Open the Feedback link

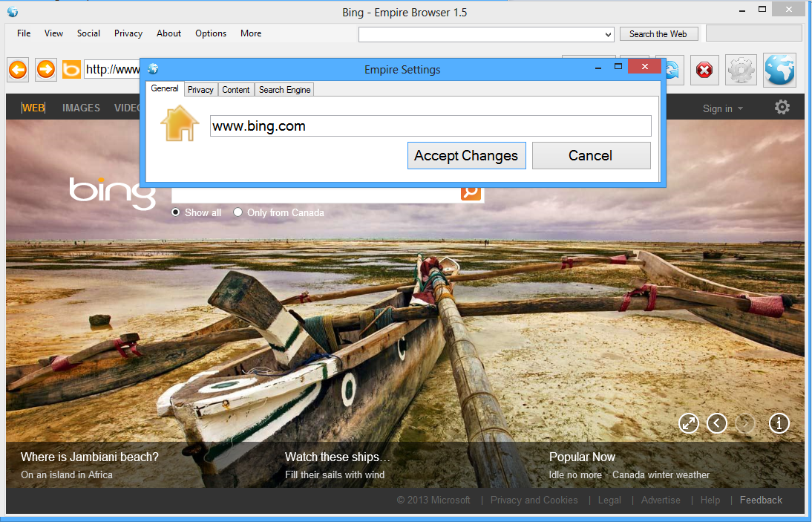coord(760,500)
